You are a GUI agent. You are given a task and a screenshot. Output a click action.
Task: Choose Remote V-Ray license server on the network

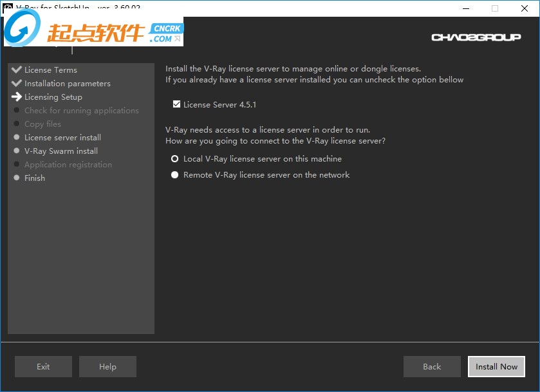175,175
